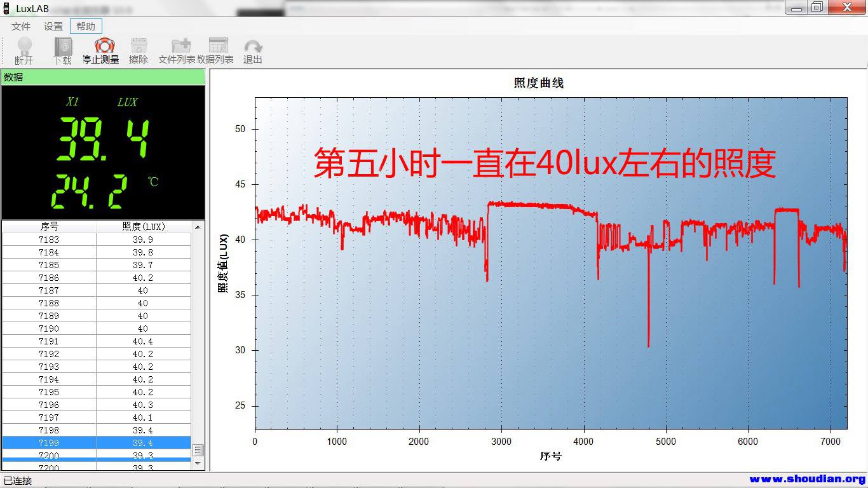Stop measuring with the 停止测量 lifebuoy icon
868x488 pixels.
104,46
